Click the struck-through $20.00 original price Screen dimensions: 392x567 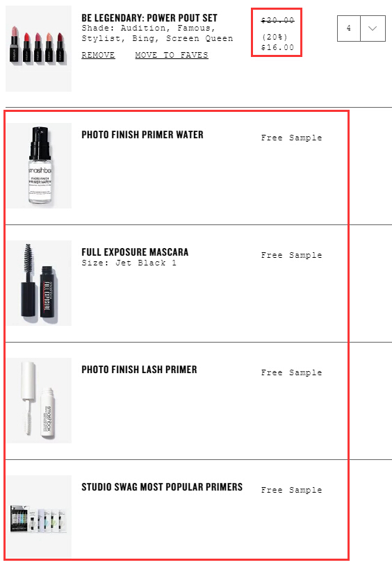(x=277, y=20)
